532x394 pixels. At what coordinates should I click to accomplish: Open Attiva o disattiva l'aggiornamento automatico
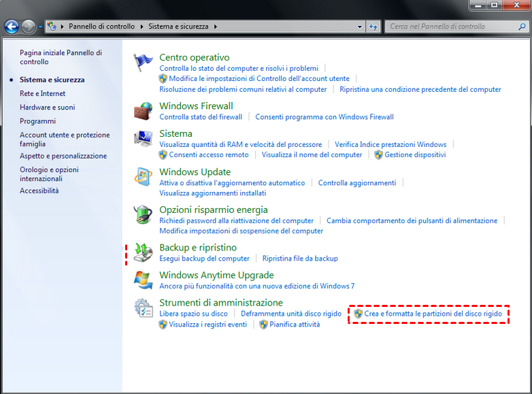pyautogui.click(x=232, y=183)
